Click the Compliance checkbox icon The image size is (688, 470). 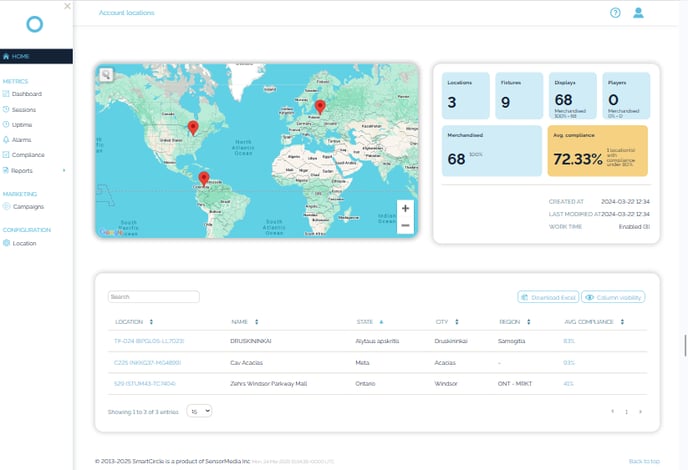point(6,154)
